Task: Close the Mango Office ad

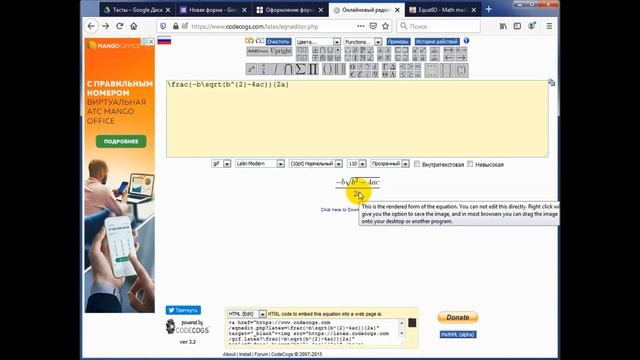Action: coord(151,42)
